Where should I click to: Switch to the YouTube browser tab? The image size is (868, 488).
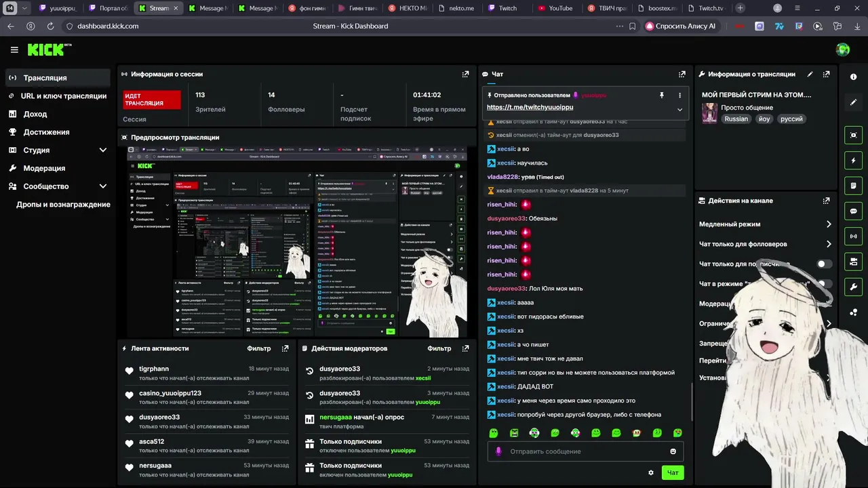(x=556, y=8)
